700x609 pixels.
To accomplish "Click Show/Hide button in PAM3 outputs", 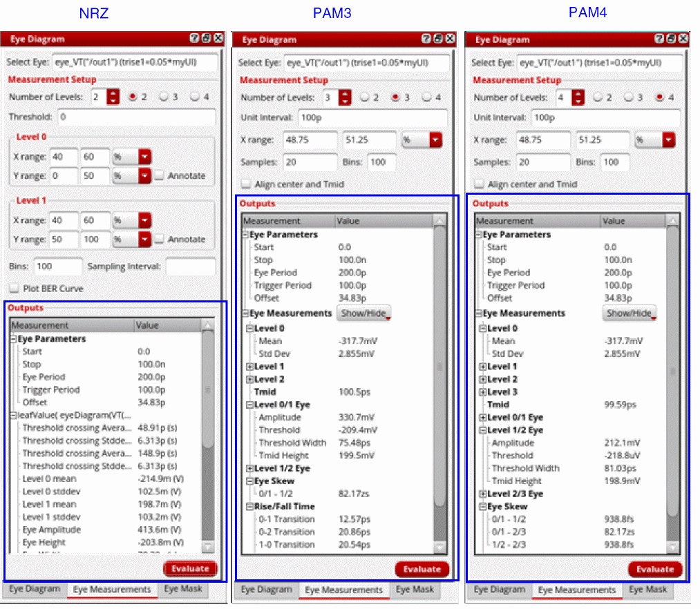I will [363, 313].
